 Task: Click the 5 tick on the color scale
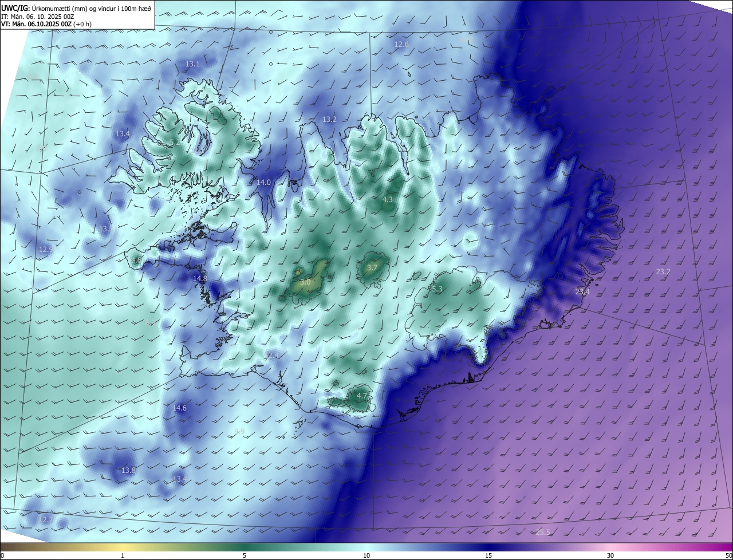[x=245, y=555]
